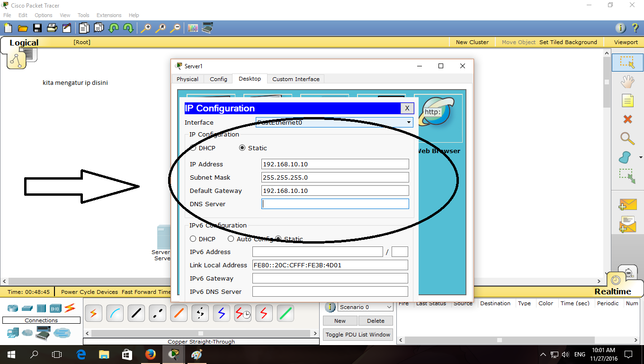
Task: Select the Static radio under IP Configuration
Action: coord(242,148)
